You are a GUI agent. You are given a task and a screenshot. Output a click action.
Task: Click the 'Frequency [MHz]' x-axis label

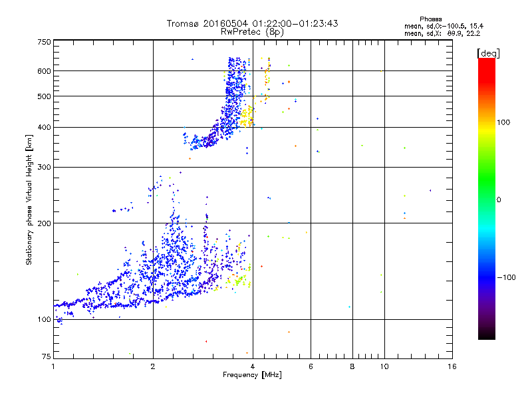[x=252, y=375]
